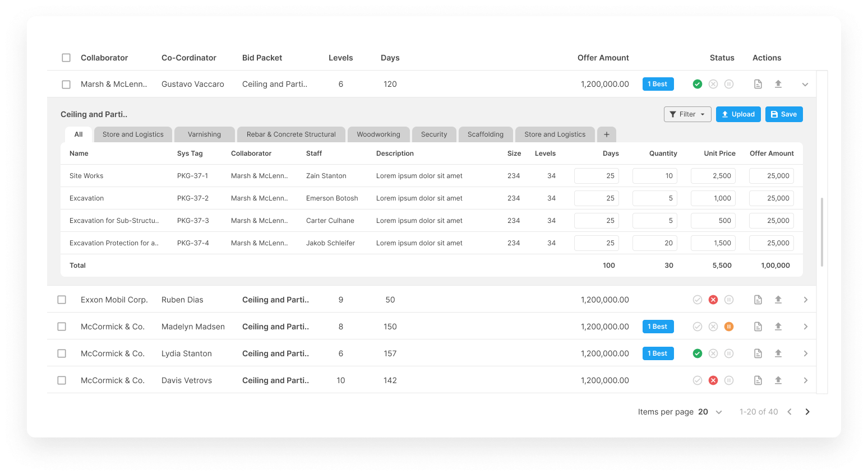Screen dimensions: 868x475
Task: Click grey approve checkmark in Davis Vetrovs row
Action: (697, 380)
